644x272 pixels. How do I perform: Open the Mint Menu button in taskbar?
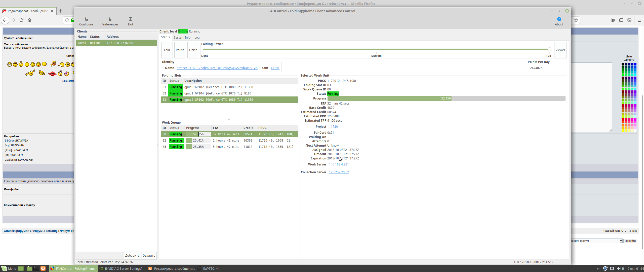9,268
